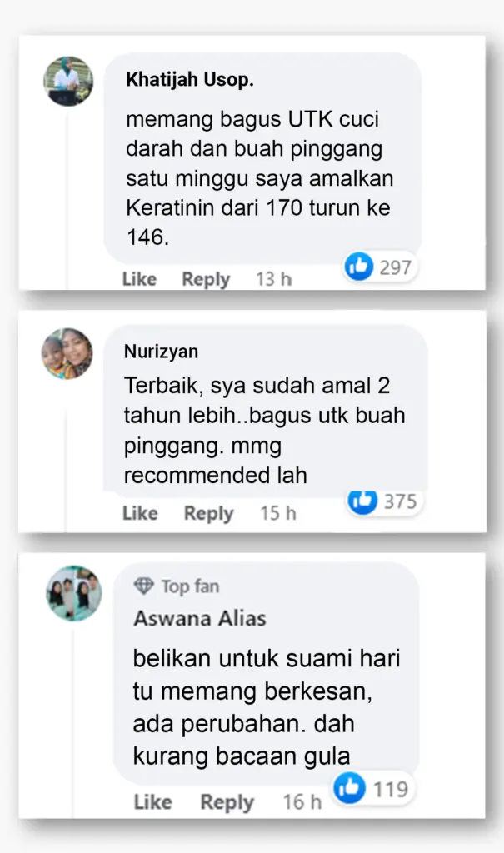Open Khatijah Usop's profile picture

[x=68, y=81]
